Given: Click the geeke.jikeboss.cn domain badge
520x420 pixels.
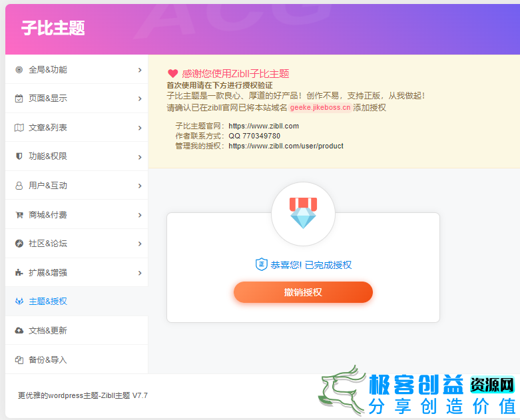Looking at the screenshot, I should pos(320,107).
